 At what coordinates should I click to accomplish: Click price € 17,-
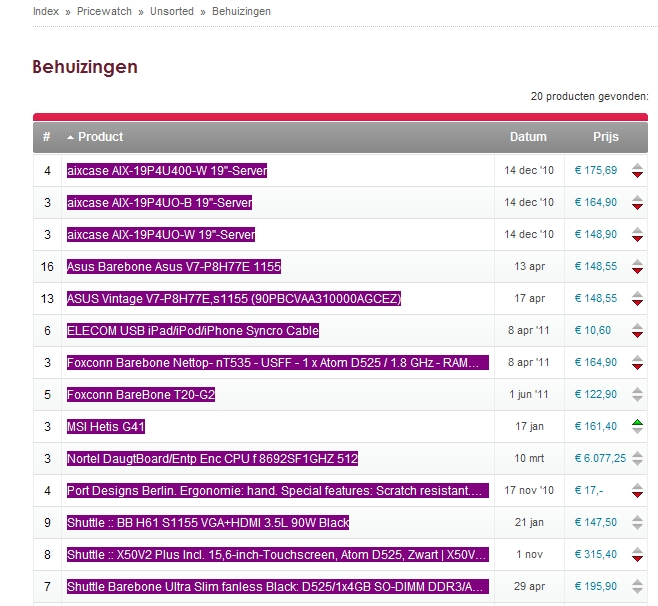point(588,490)
